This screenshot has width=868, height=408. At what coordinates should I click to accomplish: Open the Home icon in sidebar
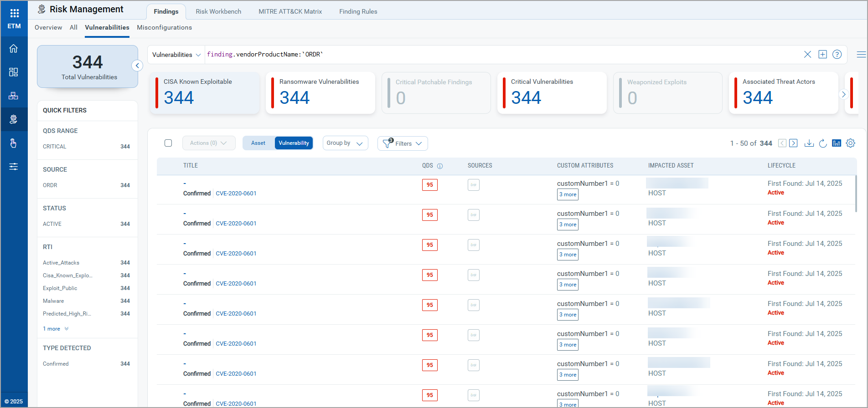pyautogui.click(x=14, y=48)
